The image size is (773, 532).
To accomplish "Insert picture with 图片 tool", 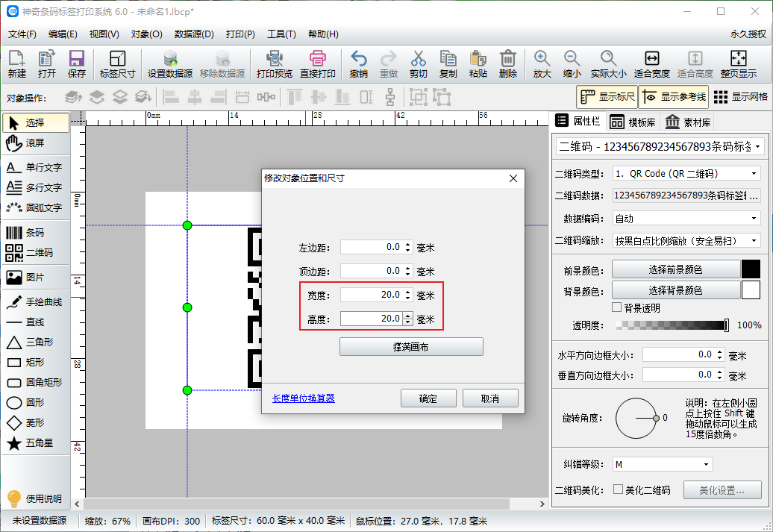I will [x=36, y=277].
